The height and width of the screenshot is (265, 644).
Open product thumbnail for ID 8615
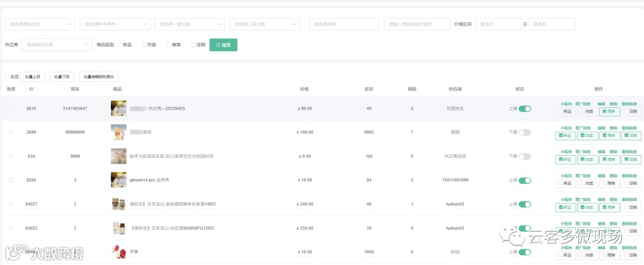[x=118, y=108]
